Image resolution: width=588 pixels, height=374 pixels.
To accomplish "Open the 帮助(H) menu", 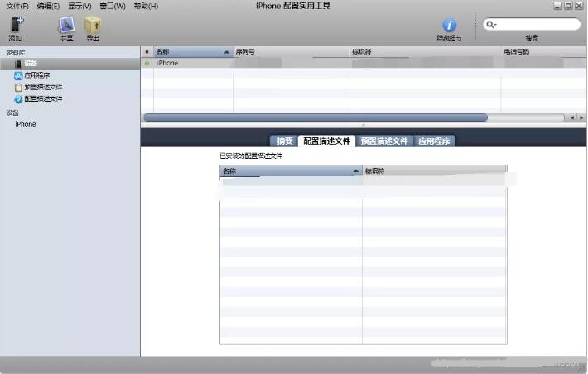I will click(x=146, y=6).
